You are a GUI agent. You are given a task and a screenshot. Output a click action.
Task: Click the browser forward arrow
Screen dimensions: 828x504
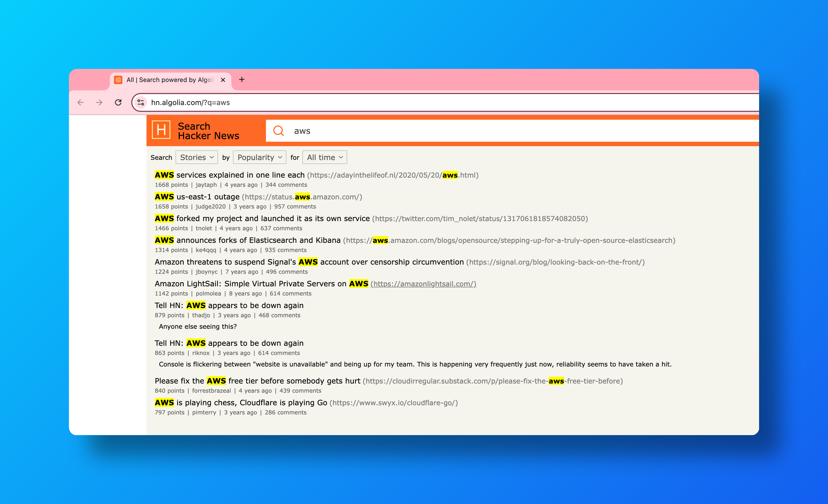coord(99,102)
